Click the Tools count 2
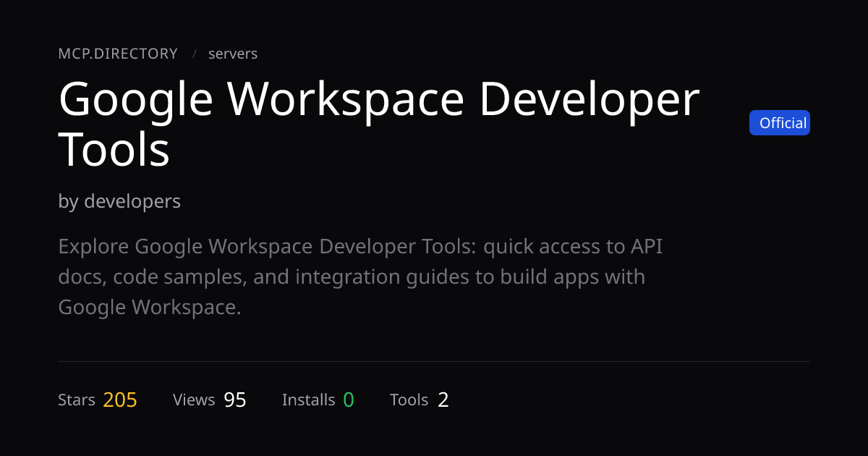This screenshot has height=456, width=868. (443, 400)
